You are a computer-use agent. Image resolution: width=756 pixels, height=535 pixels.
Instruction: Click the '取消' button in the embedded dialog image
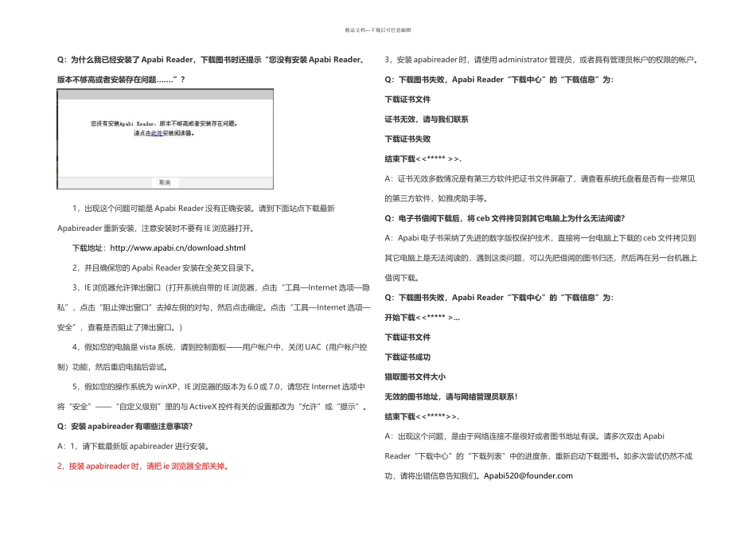(x=165, y=182)
